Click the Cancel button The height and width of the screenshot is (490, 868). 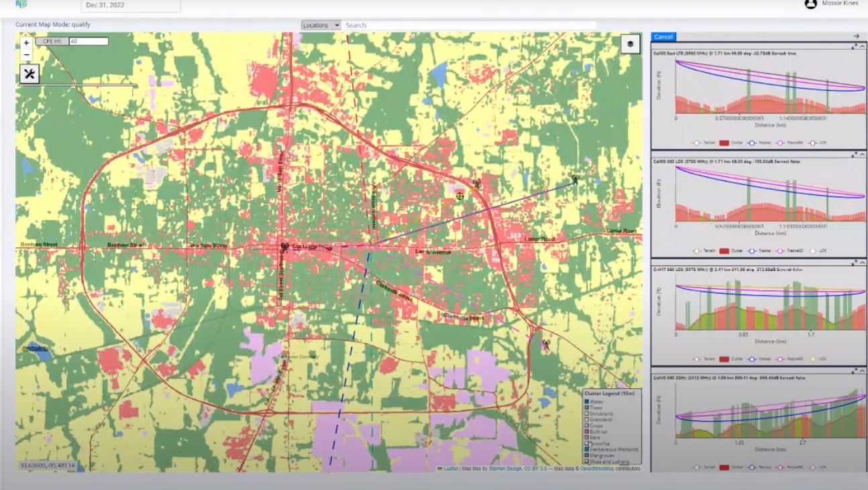pyautogui.click(x=663, y=37)
